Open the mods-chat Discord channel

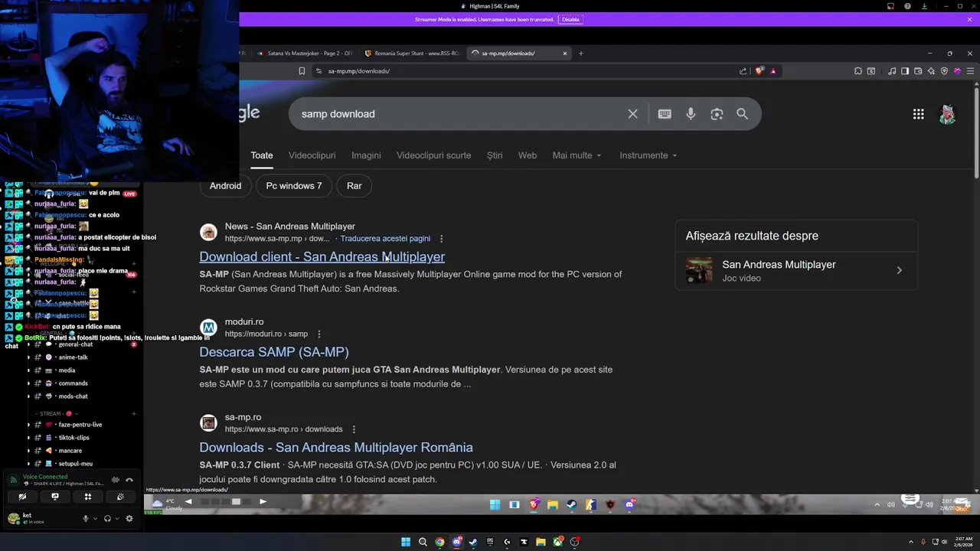coord(73,396)
